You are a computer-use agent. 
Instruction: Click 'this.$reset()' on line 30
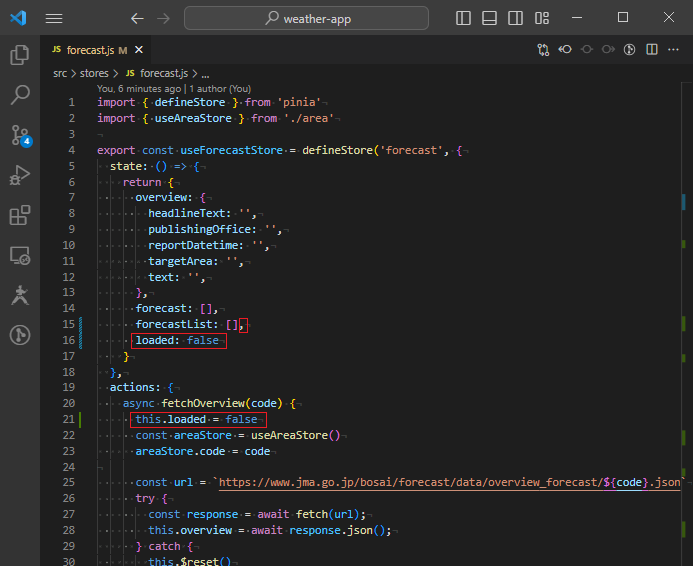[x=190, y=561]
